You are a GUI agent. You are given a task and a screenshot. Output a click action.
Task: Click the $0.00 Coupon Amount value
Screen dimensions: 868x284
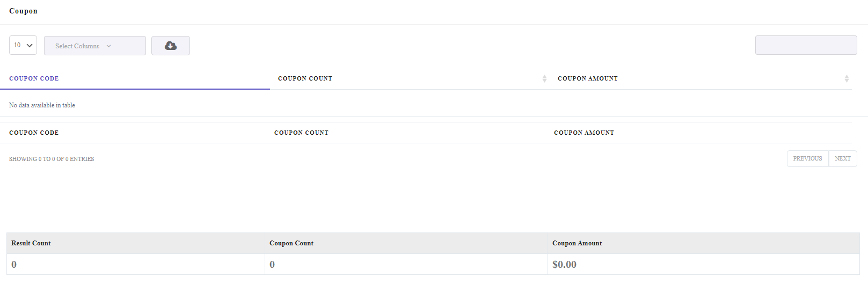564,265
